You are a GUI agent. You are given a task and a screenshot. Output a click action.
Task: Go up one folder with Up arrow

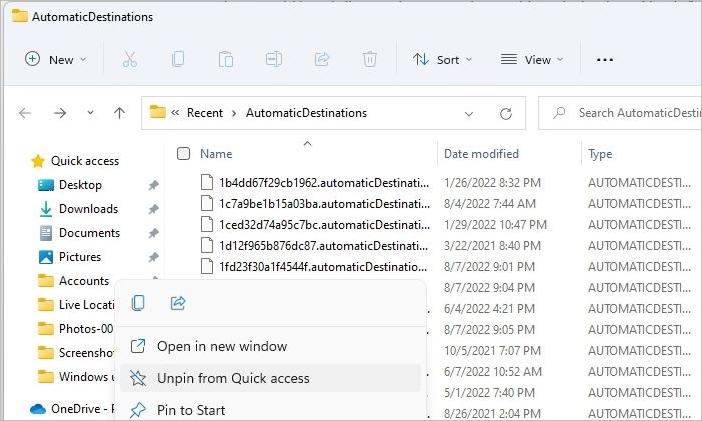coord(119,113)
